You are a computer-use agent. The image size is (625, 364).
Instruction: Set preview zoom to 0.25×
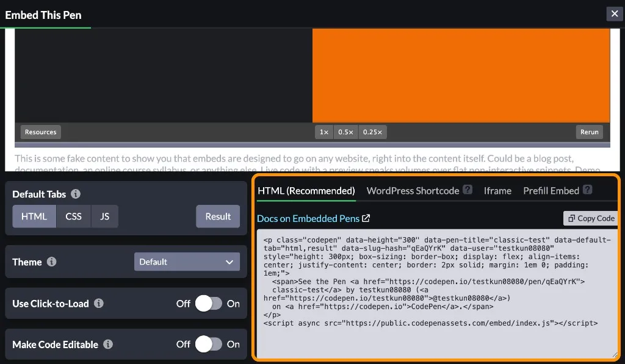pyautogui.click(x=372, y=132)
